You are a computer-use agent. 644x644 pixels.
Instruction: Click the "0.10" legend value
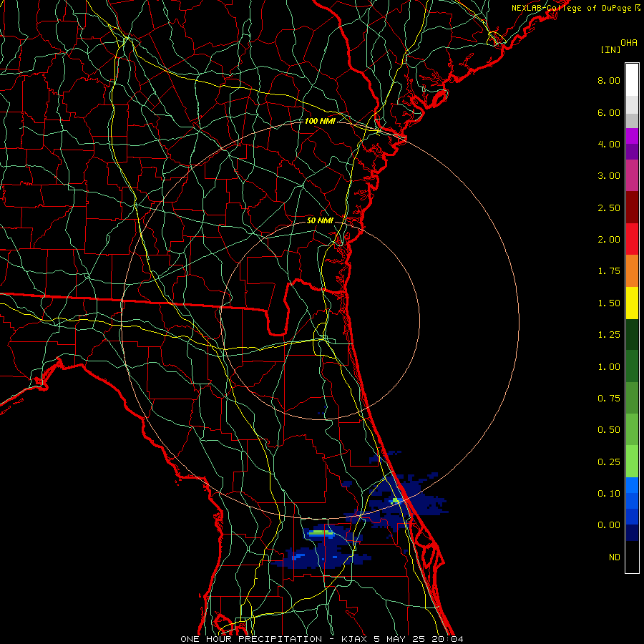[609, 494]
